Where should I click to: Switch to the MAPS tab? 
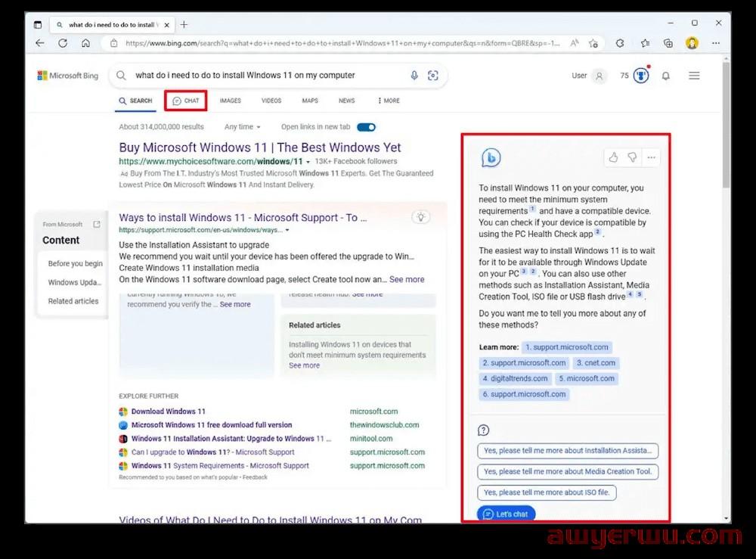[x=310, y=101]
